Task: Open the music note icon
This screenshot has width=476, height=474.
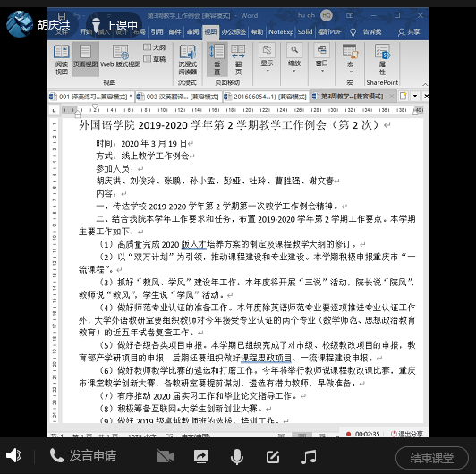Action: click(x=309, y=456)
